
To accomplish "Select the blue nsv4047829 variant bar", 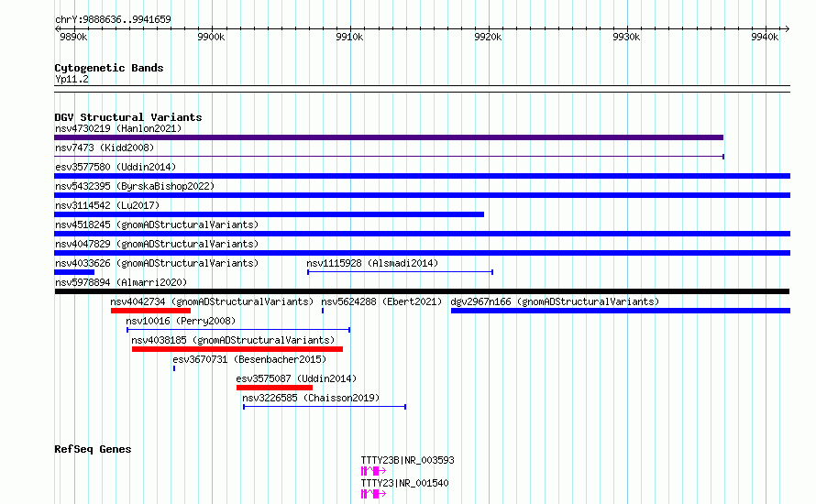I will coord(422,253).
